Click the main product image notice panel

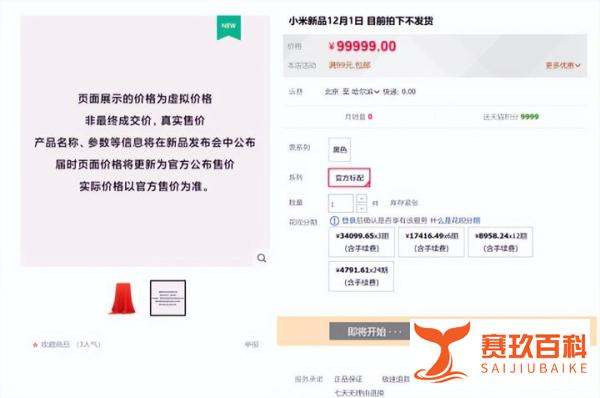click(145, 141)
